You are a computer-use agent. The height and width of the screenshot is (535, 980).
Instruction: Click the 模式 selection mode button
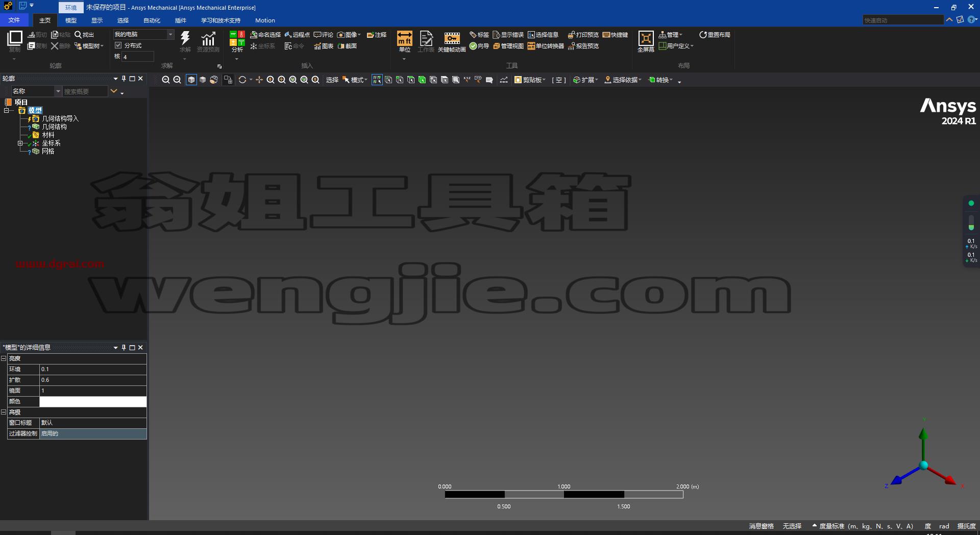point(355,80)
